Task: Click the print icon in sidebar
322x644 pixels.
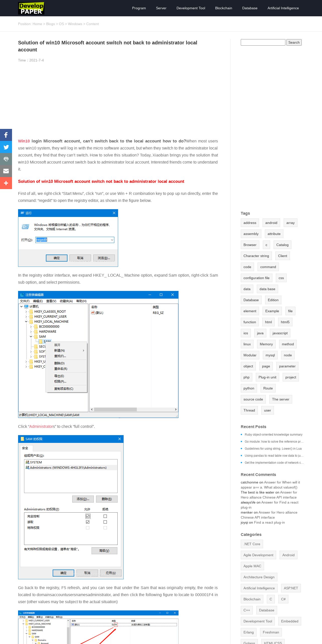Action: point(6,159)
